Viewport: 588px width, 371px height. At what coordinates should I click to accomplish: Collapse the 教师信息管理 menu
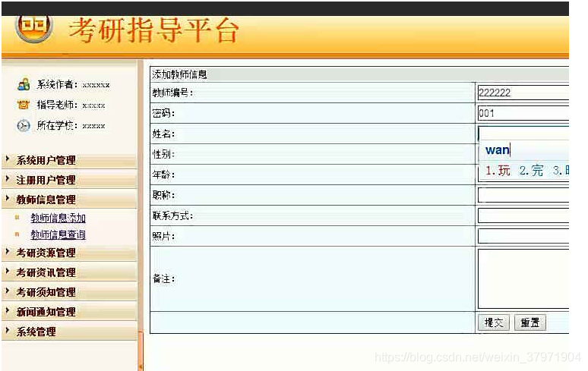pos(69,200)
